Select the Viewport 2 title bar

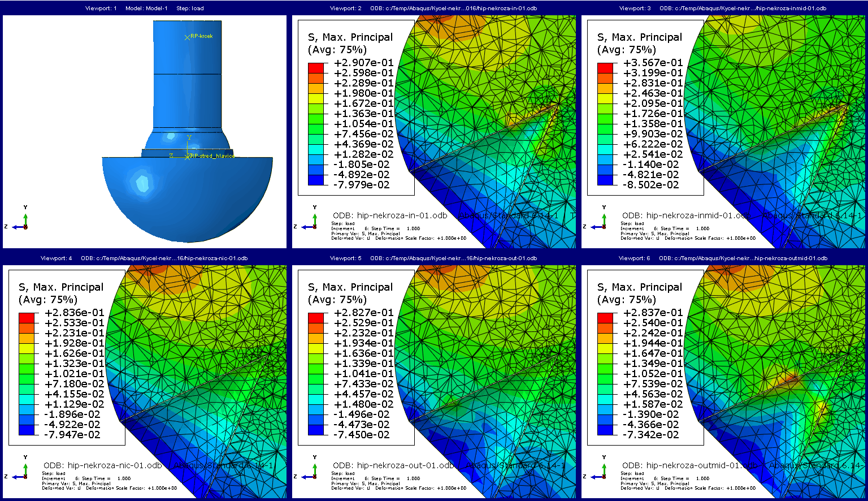pos(434,8)
